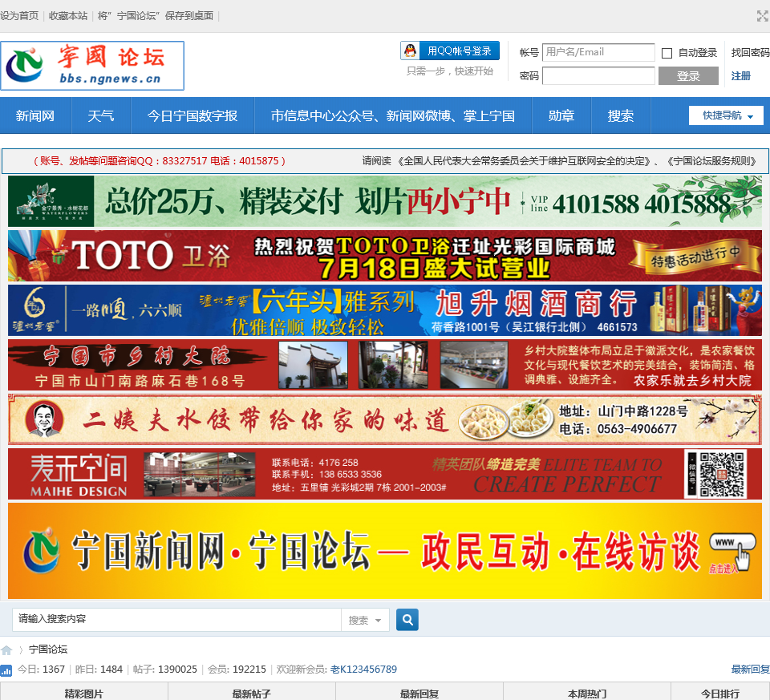Click the QR code in 麦禾空间 banner

click(x=721, y=474)
